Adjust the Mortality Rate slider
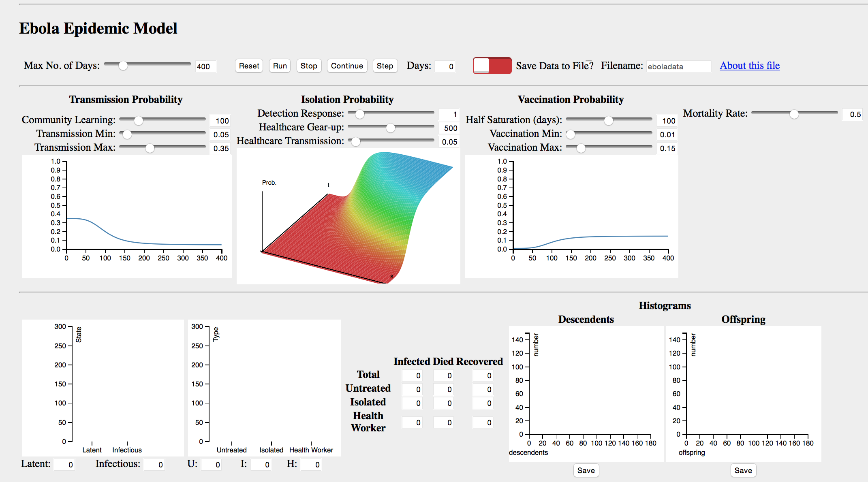868x482 pixels. click(x=795, y=114)
